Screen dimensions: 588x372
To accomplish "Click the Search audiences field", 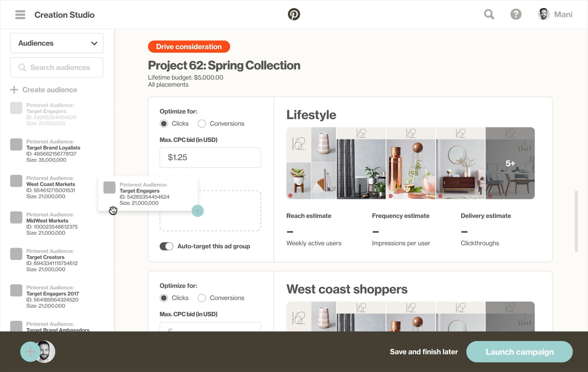I will pyautogui.click(x=57, y=67).
